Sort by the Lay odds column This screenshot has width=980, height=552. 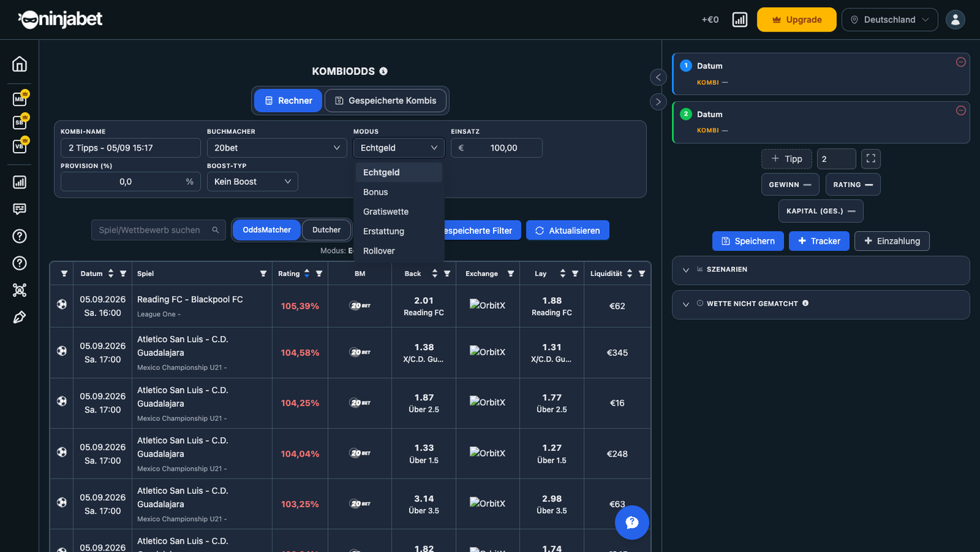tap(563, 274)
